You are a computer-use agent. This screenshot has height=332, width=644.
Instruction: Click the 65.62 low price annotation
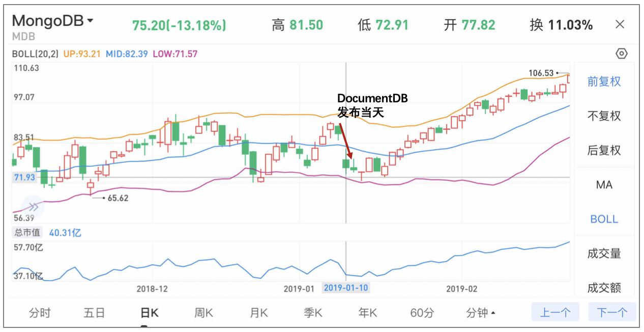tap(118, 198)
